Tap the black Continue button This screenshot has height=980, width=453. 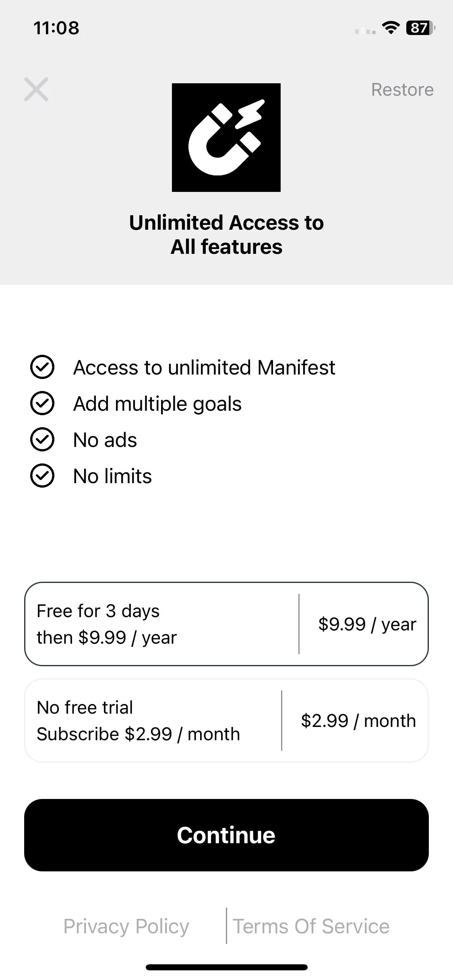226,835
